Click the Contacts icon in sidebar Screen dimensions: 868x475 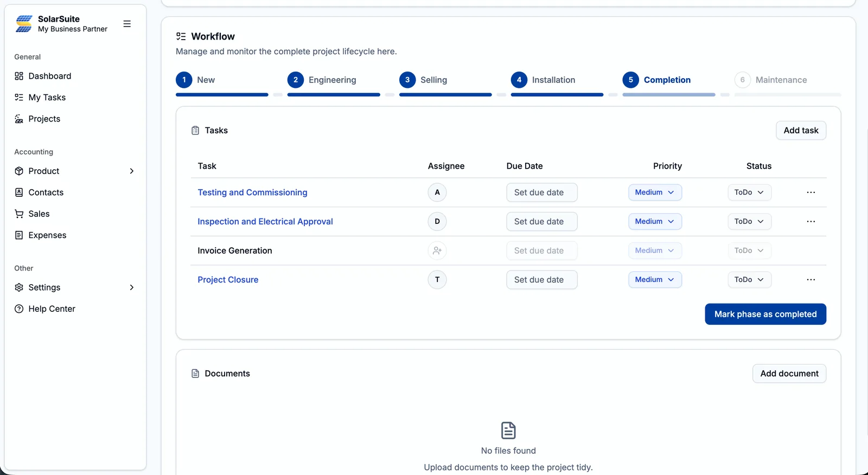click(19, 192)
